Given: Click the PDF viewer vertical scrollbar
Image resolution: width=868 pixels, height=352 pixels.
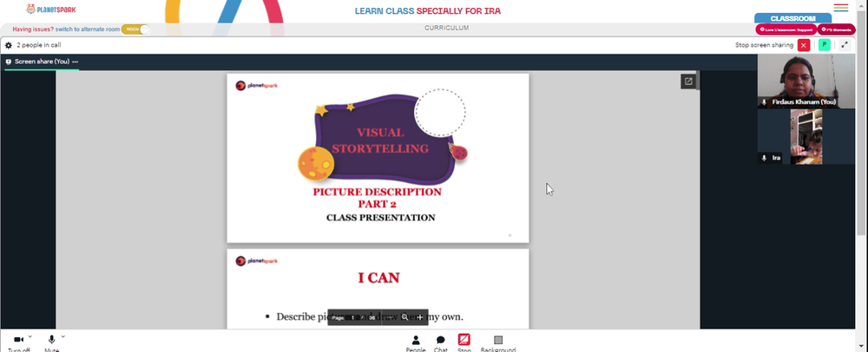Looking at the screenshot, I should (698, 80).
